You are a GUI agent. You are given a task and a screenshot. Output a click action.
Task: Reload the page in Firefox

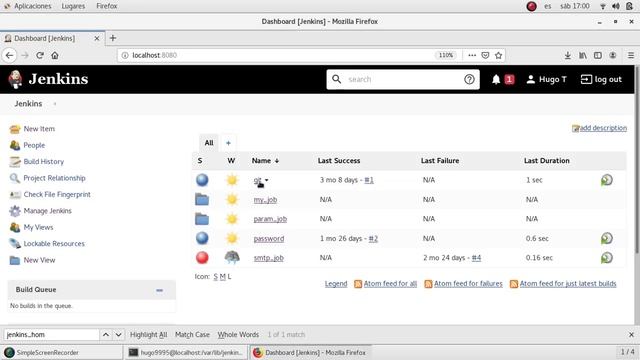tap(40, 55)
